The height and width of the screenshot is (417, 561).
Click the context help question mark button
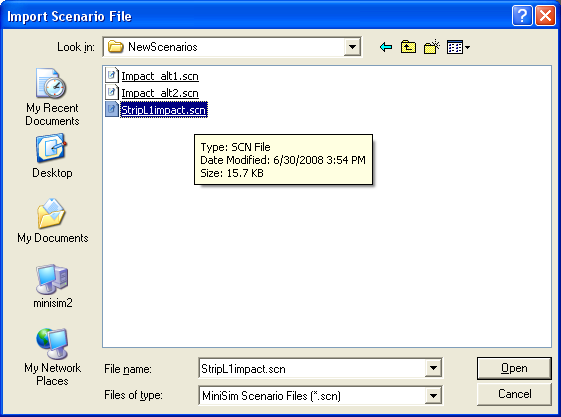click(522, 16)
